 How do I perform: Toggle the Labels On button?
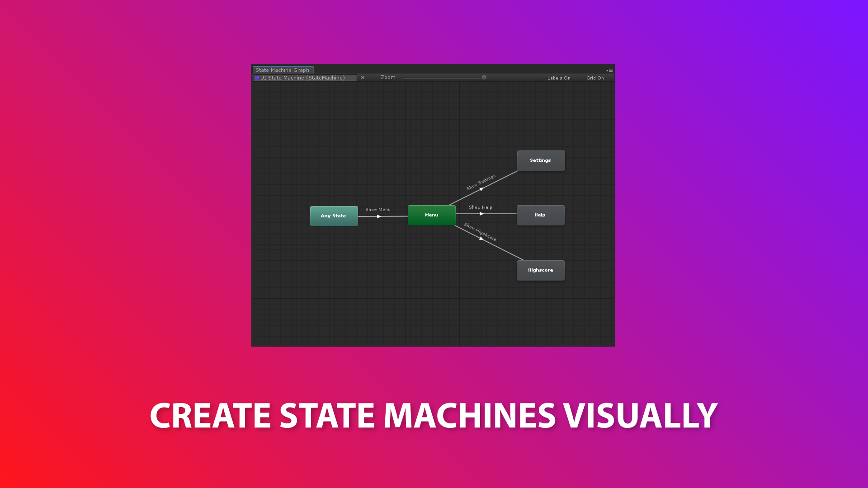559,78
